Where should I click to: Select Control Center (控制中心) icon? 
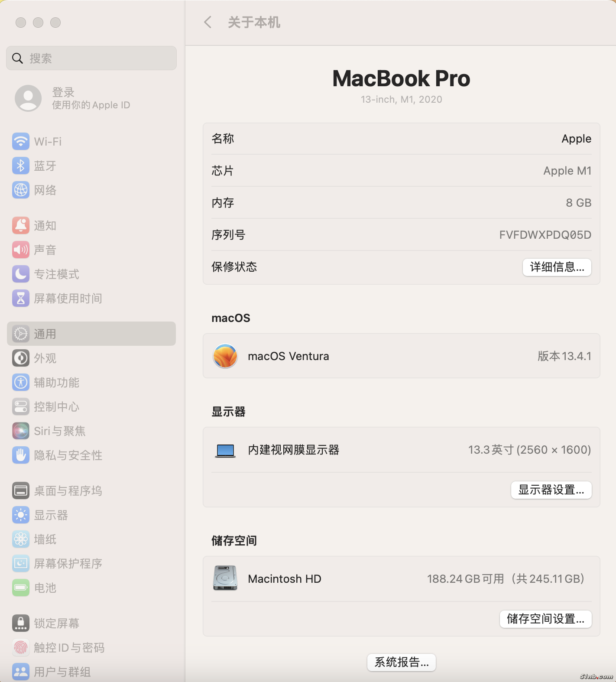click(x=21, y=406)
